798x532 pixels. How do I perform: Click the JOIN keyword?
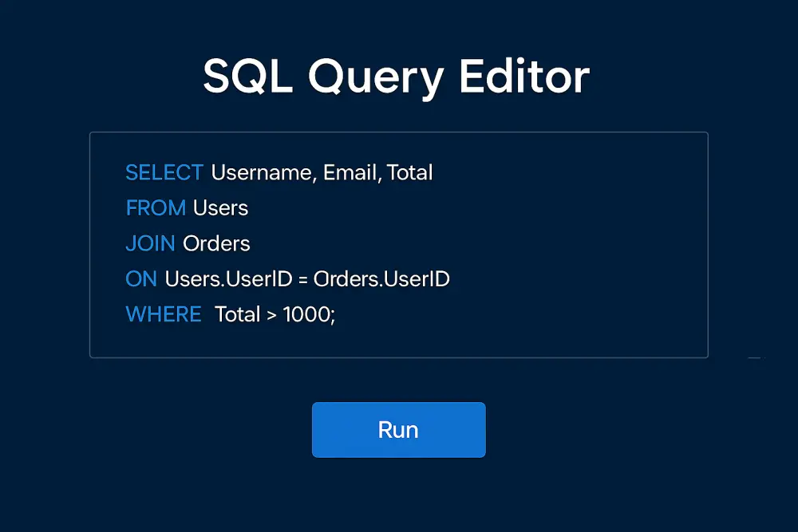tap(150, 243)
